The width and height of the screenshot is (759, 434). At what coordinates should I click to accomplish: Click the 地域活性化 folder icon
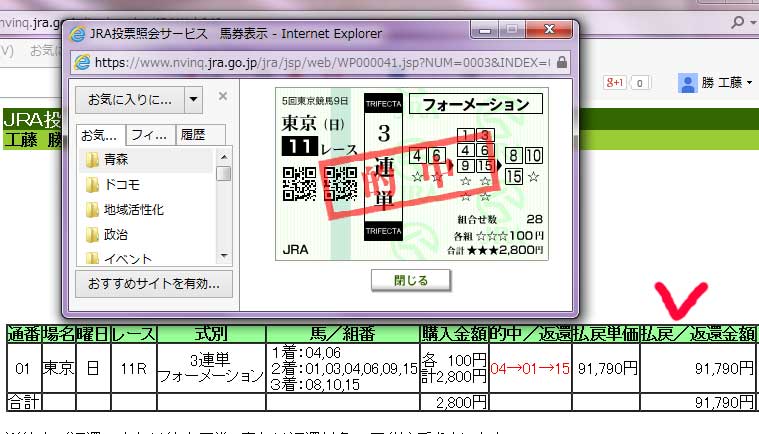click(x=92, y=210)
